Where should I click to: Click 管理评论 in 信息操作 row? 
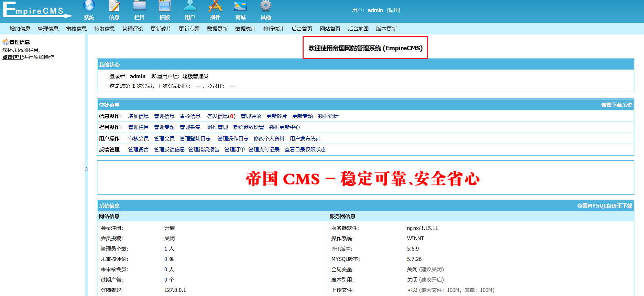click(251, 116)
